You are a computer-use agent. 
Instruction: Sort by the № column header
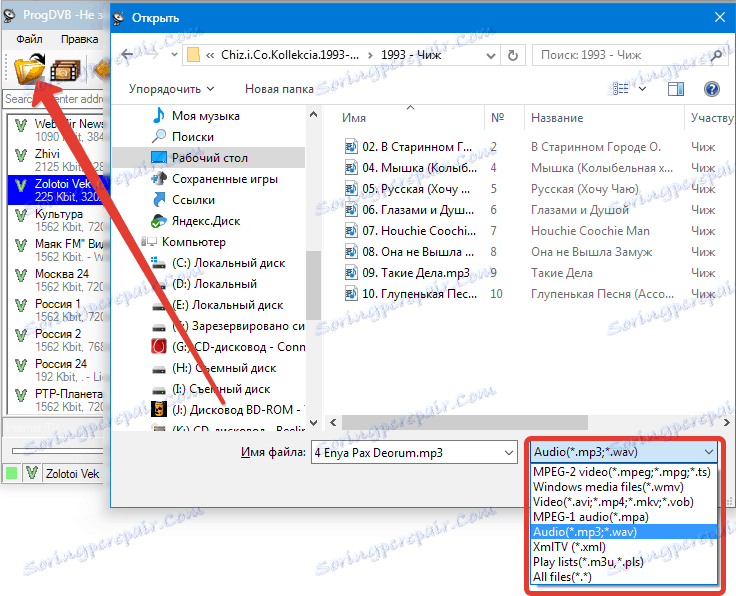point(497,118)
